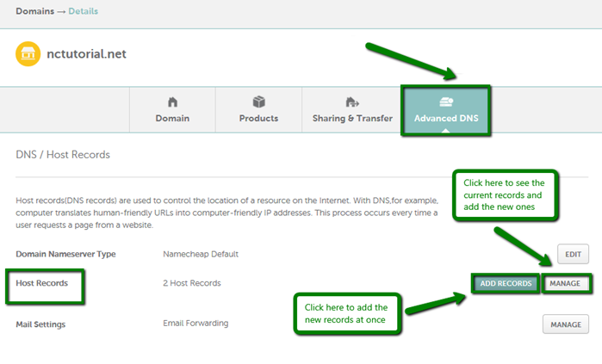Screen dimensions: 602x364
Task: Click the Sharing & Transfer house-arrow icon
Action: (351, 102)
